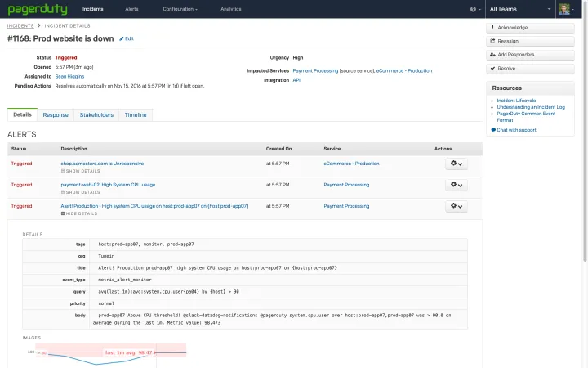The image size is (588, 368).
Task: Open the help question mark menu
Action: point(474,9)
